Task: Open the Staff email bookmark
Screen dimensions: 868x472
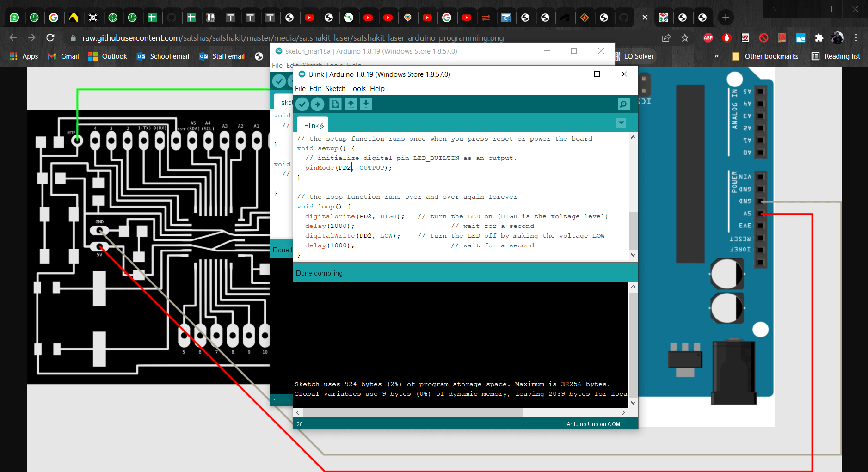Action: (222, 56)
